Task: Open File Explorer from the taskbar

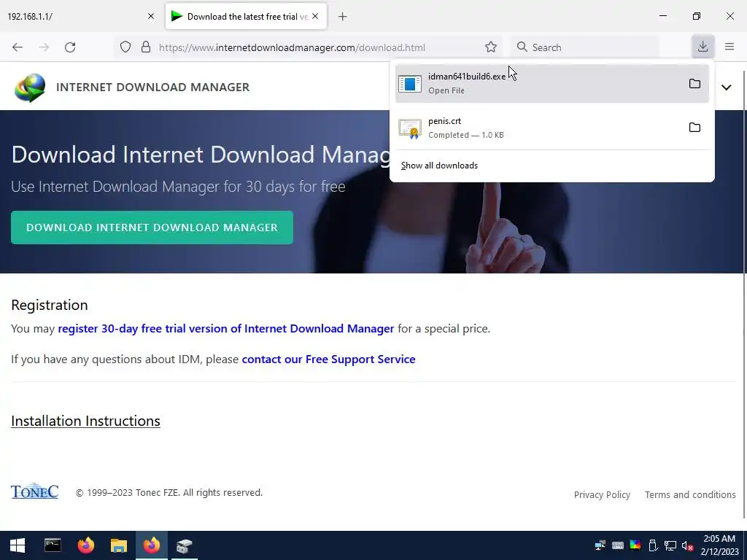Action: [x=119, y=545]
